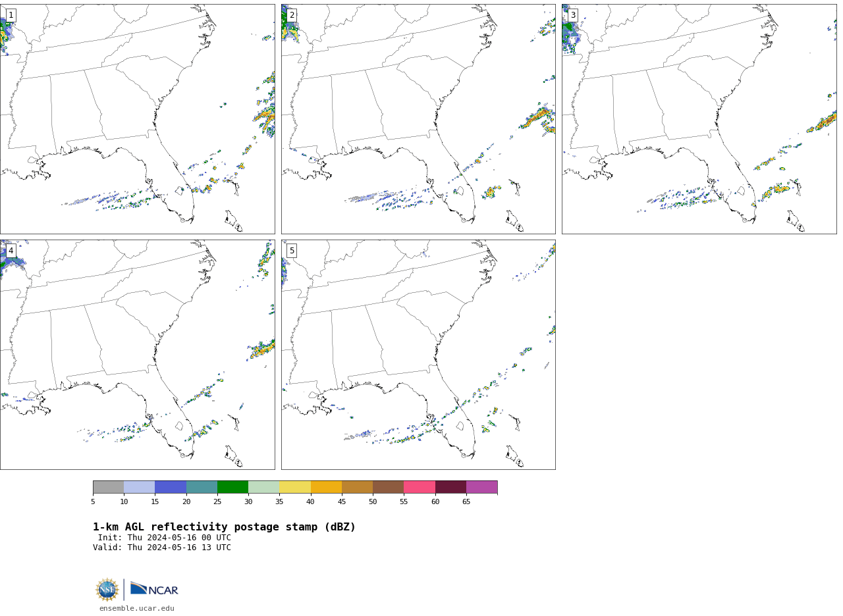Click the brown 50-55 dBZ swatch
Screen dimensions: 843x616
[389, 487]
